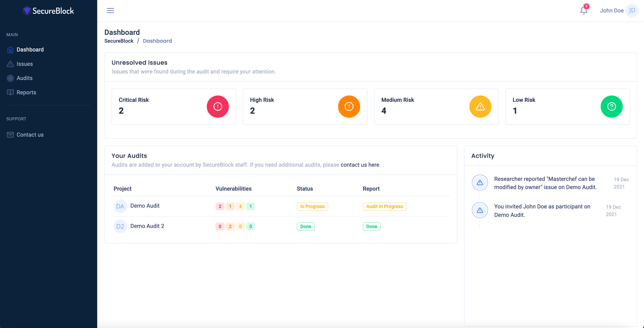Open John Doe account menu
Screen dimensions: 644x328
click(611, 11)
